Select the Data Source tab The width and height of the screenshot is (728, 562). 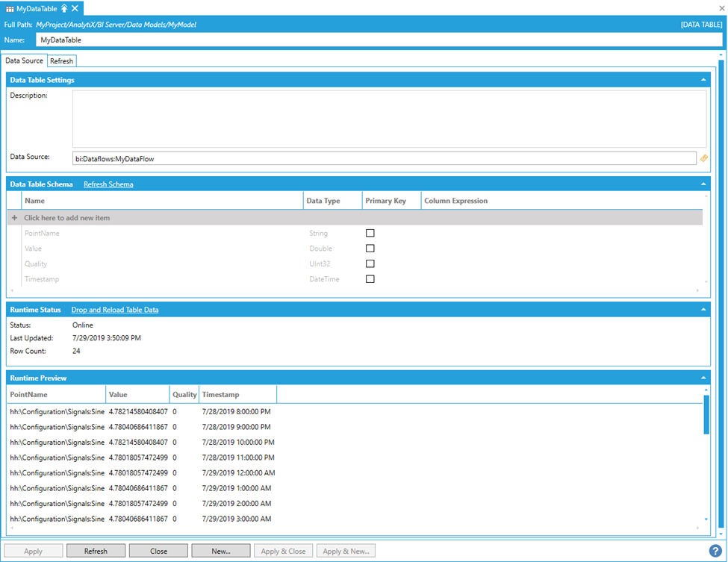[25, 60]
